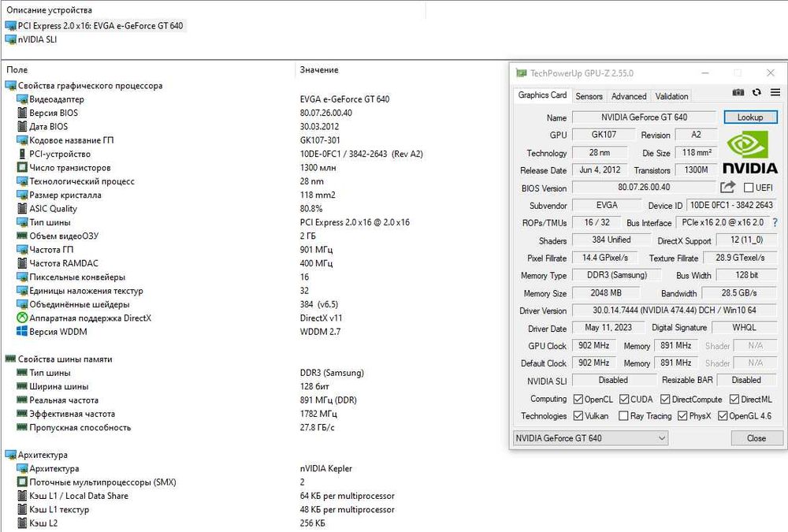The image size is (788, 532).
Task: Click the NVIDIA logo in GPU-Z
Action: pyautogui.click(x=749, y=152)
